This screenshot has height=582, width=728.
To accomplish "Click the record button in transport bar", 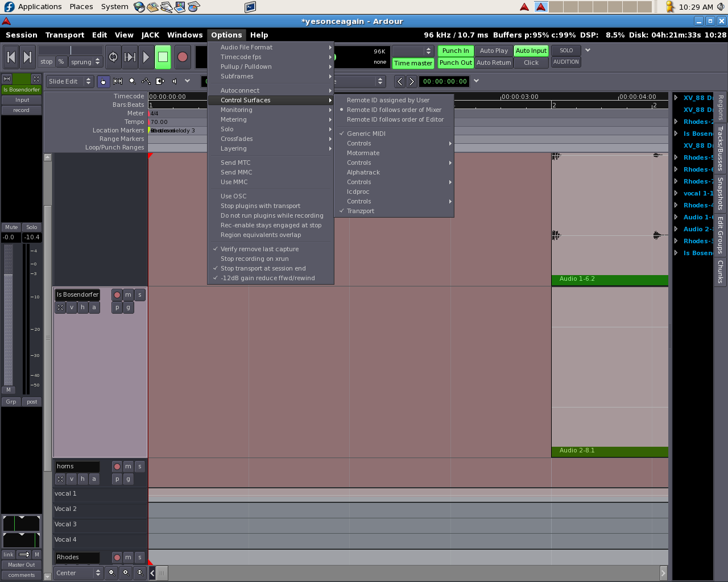I will 183,57.
